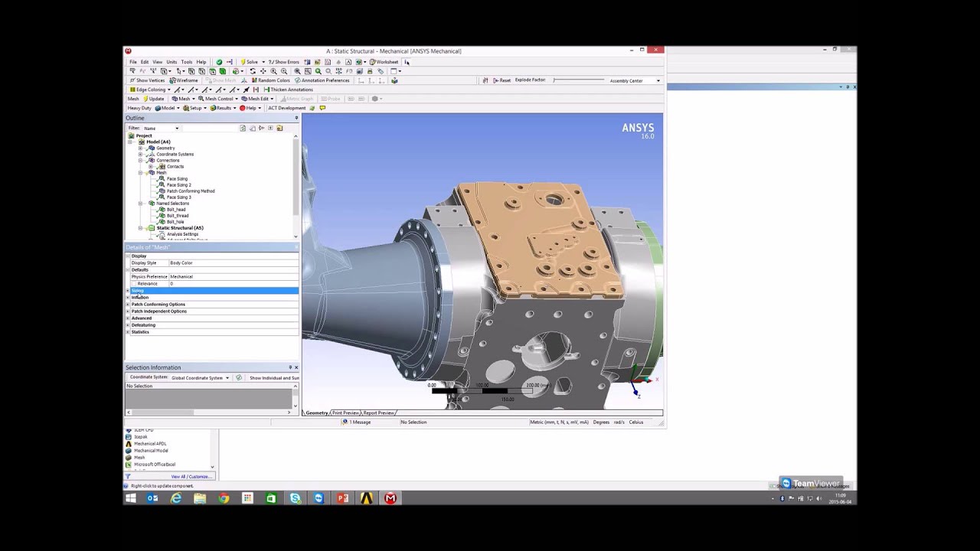Open the Tools menu
980x551 pixels.
tap(186, 62)
